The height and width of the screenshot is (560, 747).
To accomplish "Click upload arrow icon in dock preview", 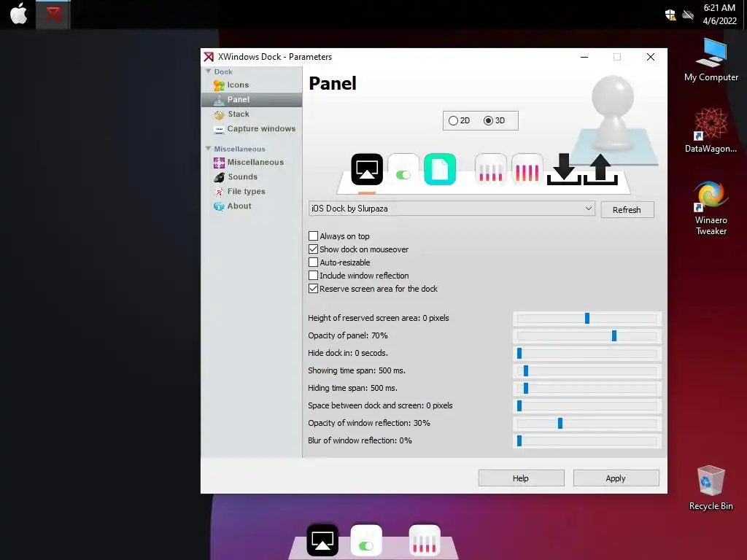I will (600, 169).
